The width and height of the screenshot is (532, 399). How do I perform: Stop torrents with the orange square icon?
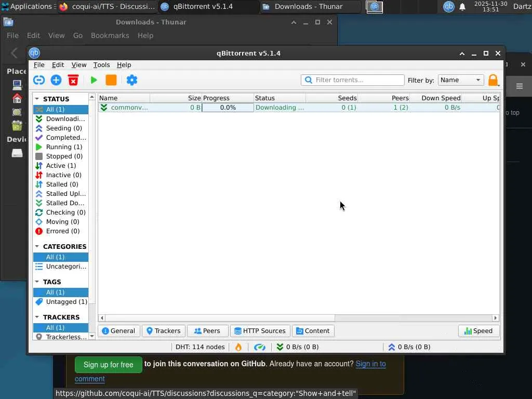point(111,80)
